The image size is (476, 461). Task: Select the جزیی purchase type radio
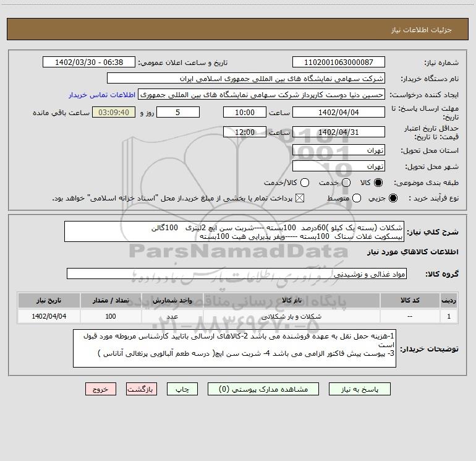[x=393, y=198]
